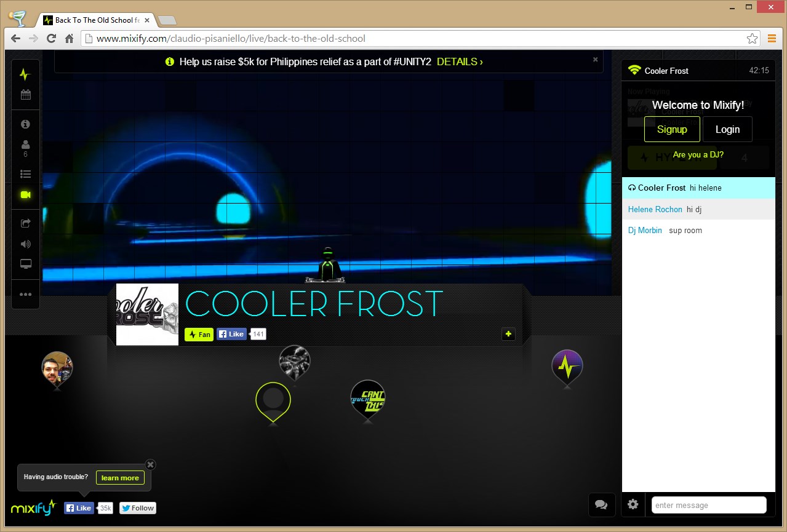Open Dj Morbin's profile in chat
The image size is (787, 532).
645,231
